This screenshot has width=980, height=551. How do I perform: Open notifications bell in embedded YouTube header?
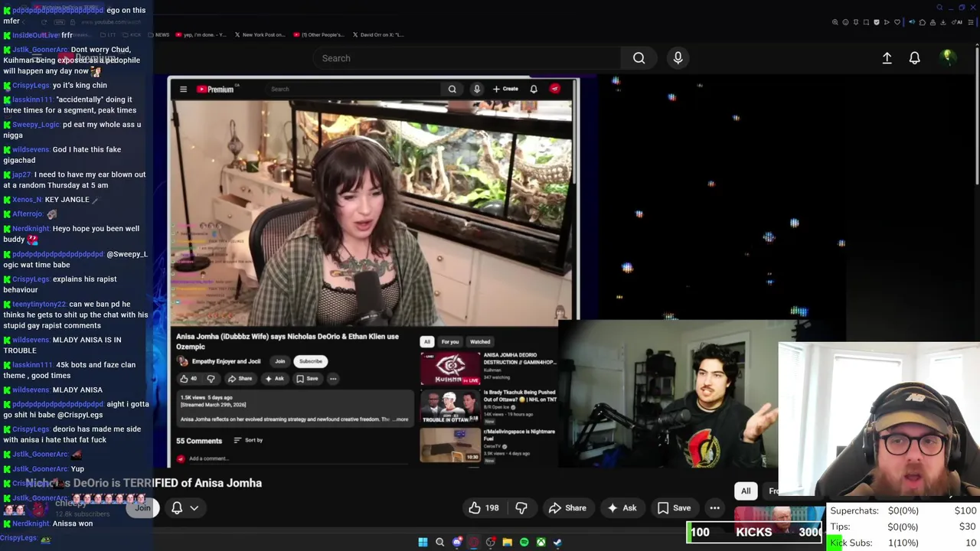[534, 90]
